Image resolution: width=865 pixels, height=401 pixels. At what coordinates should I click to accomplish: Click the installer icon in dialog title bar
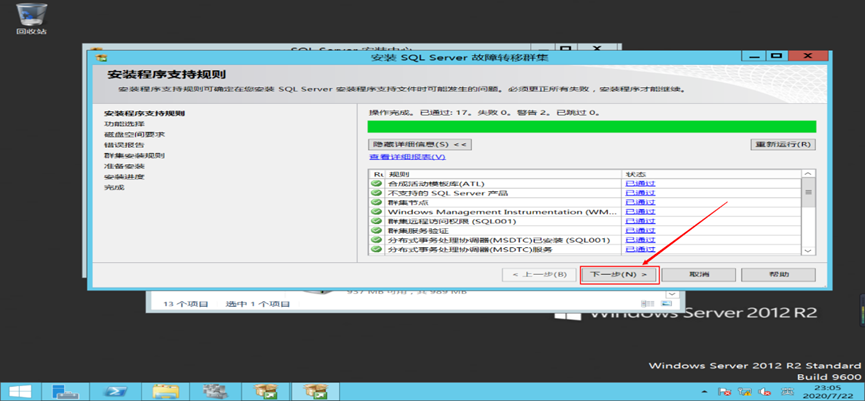[101, 57]
